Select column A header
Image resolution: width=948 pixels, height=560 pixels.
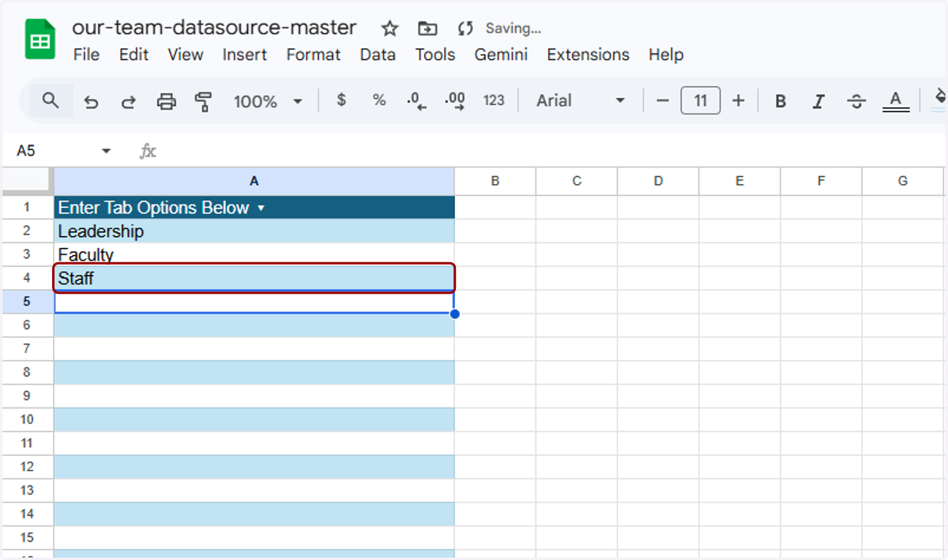pos(254,181)
